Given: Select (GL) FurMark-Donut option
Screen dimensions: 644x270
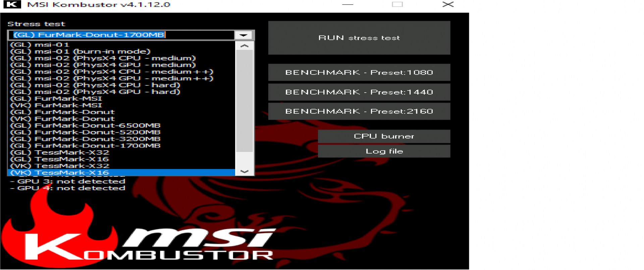Looking at the screenshot, I should tap(121, 112).
